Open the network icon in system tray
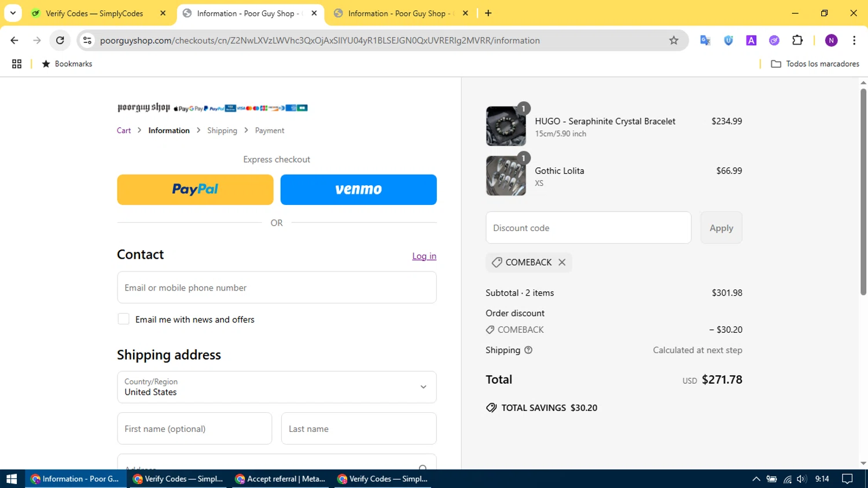The image size is (868, 488). click(x=788, y=479)
